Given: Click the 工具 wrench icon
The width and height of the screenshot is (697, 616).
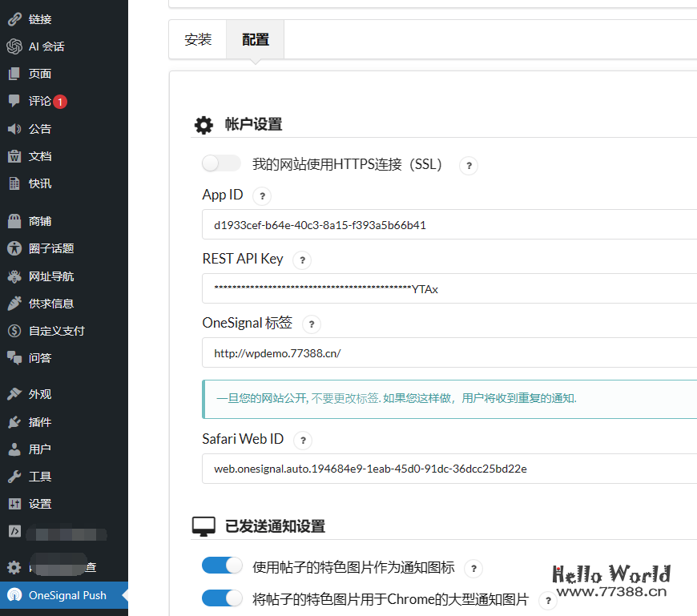Looking at the screenshot, I should 14,477.
